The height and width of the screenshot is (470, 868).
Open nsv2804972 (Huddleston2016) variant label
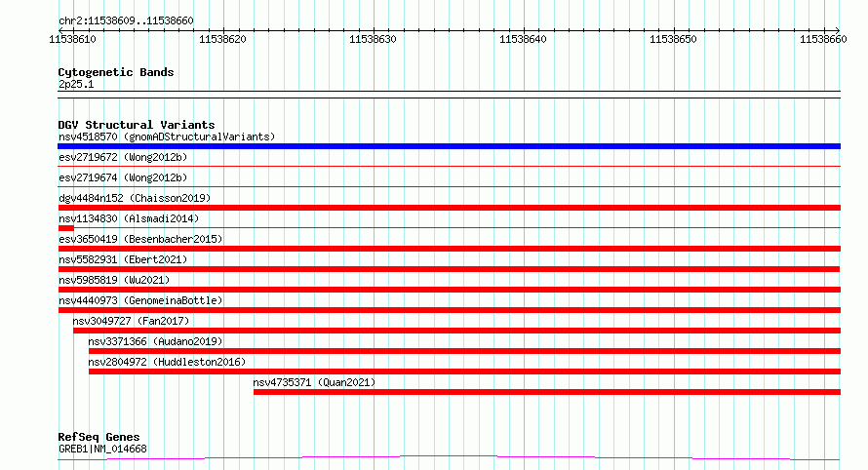[x=167, y=362]
